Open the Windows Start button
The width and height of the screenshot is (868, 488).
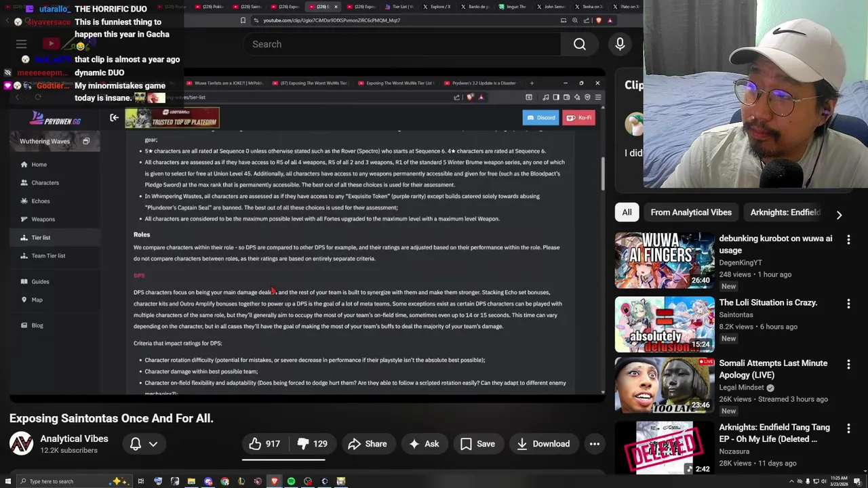pyautogui.click(x=7, y=481)
